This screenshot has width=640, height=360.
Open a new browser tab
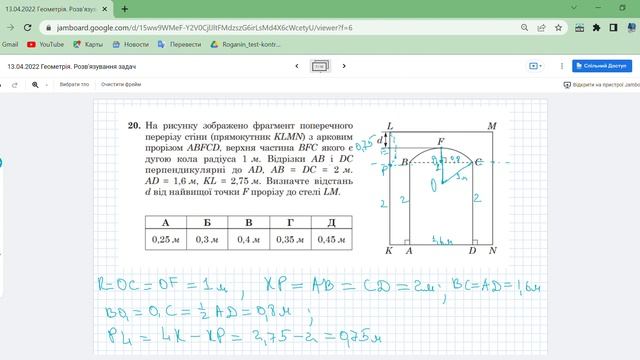coord(124,9)
